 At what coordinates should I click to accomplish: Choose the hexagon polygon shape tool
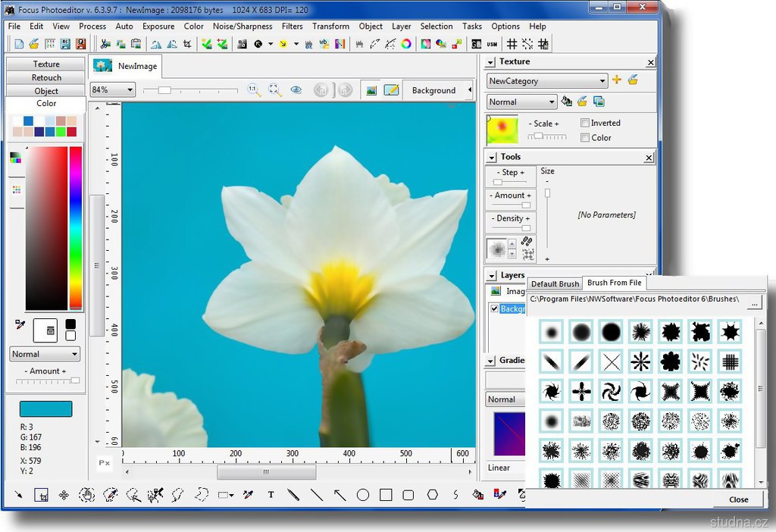[432, 495]
